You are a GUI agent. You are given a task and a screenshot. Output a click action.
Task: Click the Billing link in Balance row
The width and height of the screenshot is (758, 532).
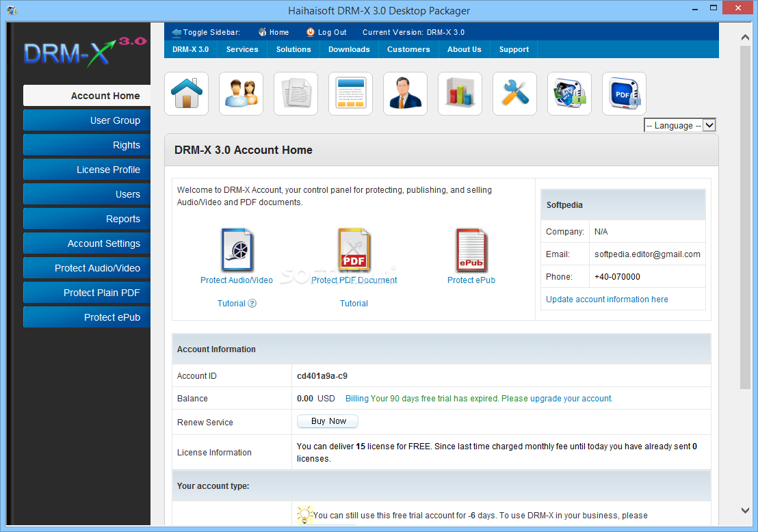click(356, 399)
